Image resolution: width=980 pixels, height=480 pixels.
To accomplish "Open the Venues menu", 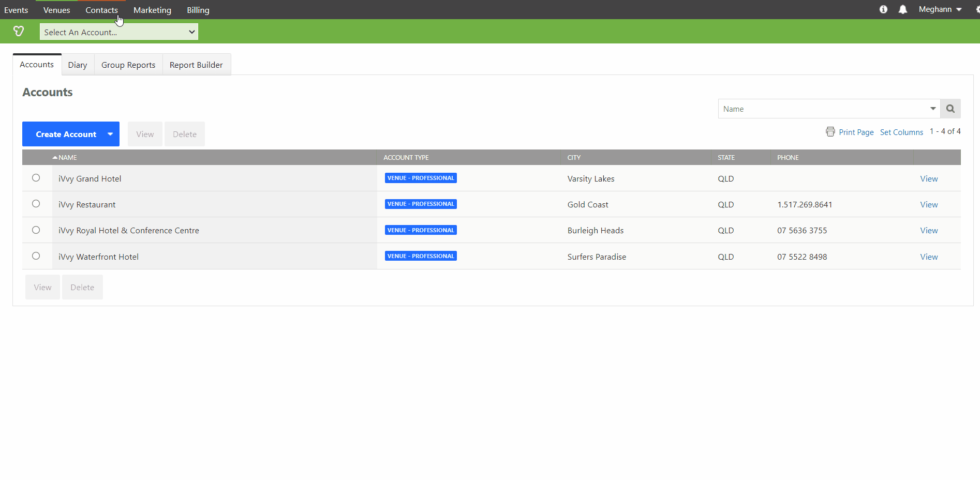I will point(57,10).
